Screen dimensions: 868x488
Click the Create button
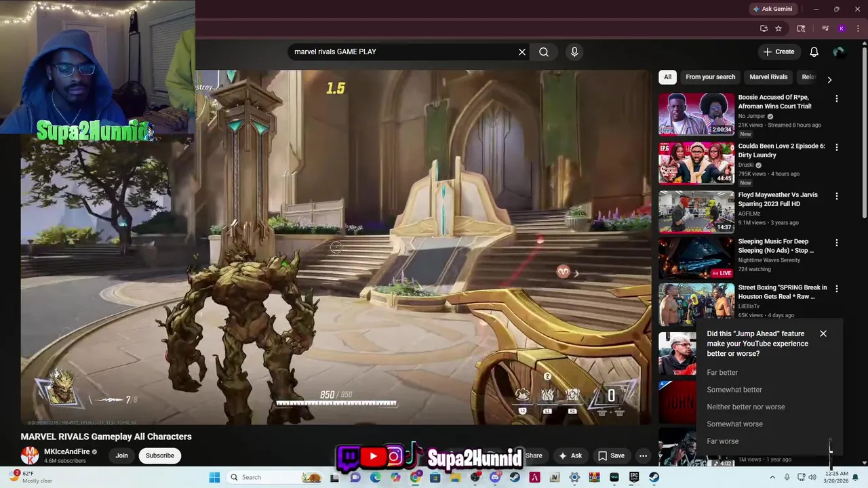(x=778, y=52)
